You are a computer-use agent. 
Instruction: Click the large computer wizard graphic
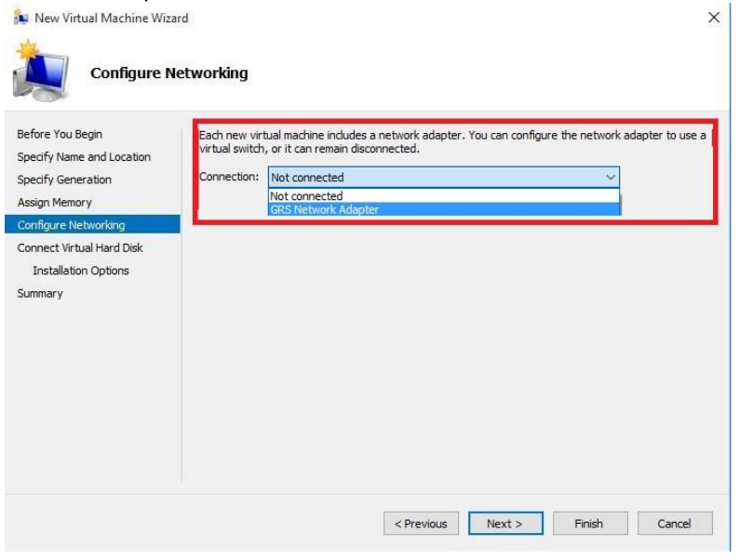41,72
